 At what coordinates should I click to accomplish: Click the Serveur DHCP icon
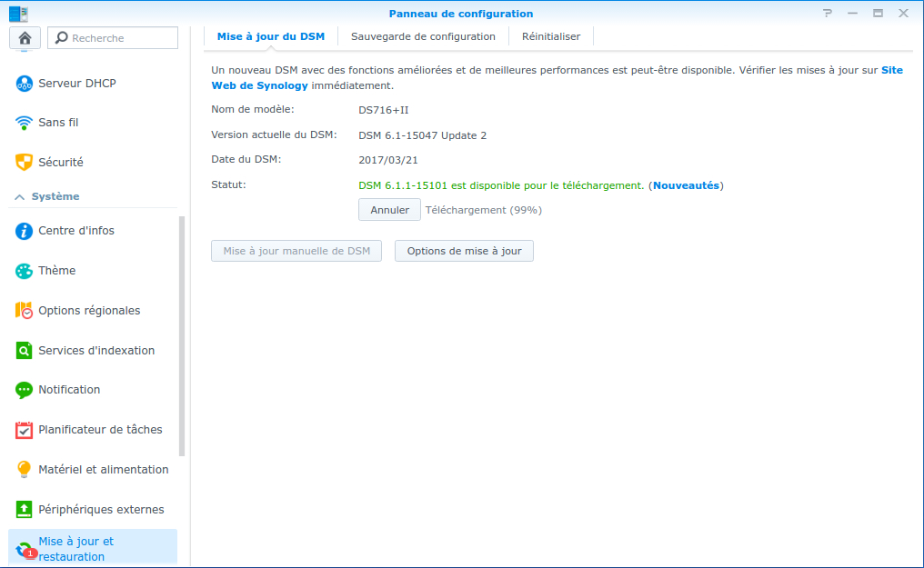tap(25, 84)
